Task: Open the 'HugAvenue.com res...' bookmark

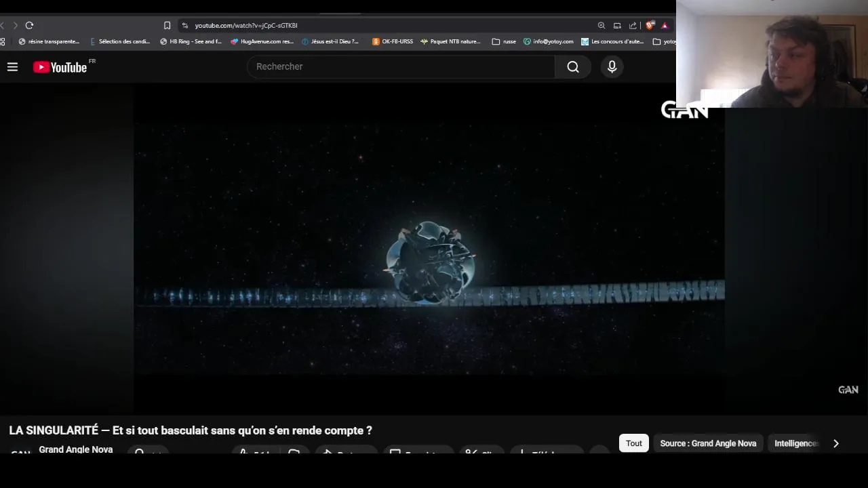Action: click(x=262, y=41)
